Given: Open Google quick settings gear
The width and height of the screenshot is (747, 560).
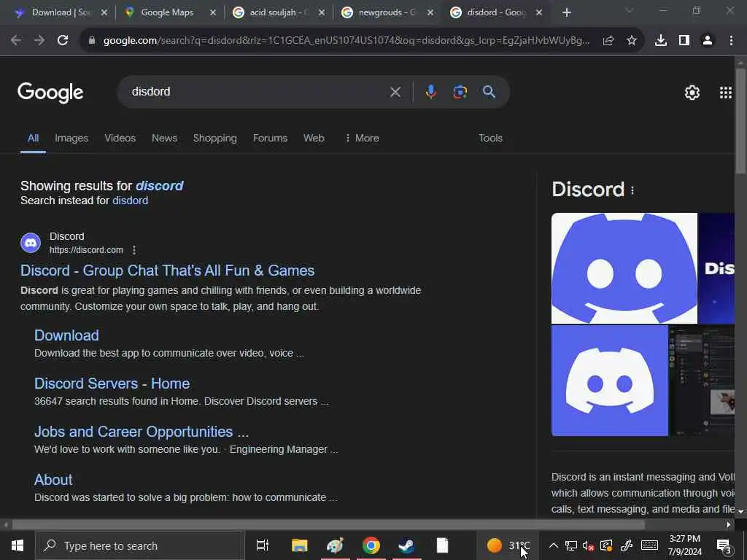Looking at the screenshot, I should 692,93.
